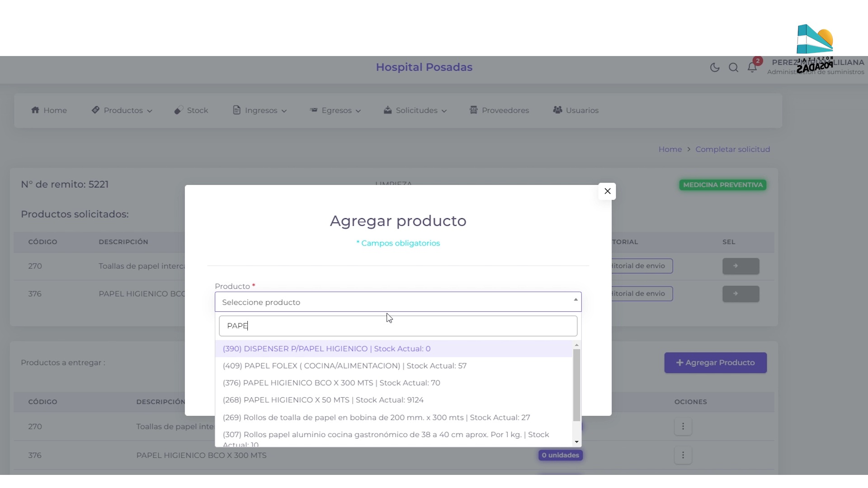Click the product search input field
This screenshot has width=868, height=488.
coord(398,326)
